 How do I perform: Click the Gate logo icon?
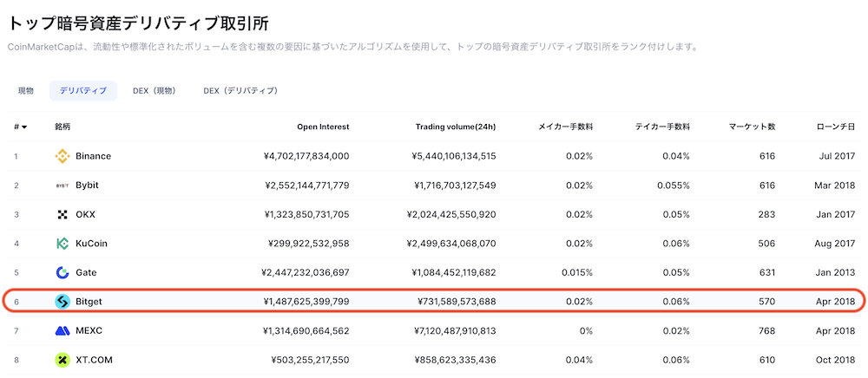pyautogui.click(x=62, y=272)
